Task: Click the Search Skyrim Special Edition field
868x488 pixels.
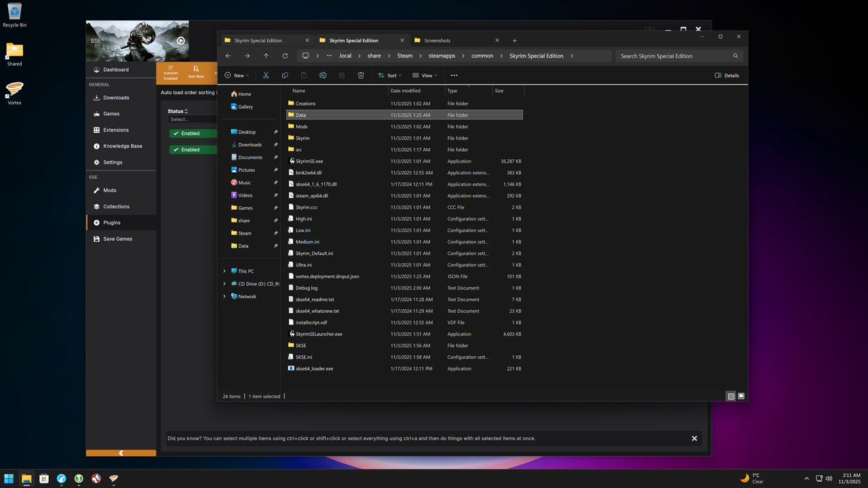Action: (x=675, y=56)
